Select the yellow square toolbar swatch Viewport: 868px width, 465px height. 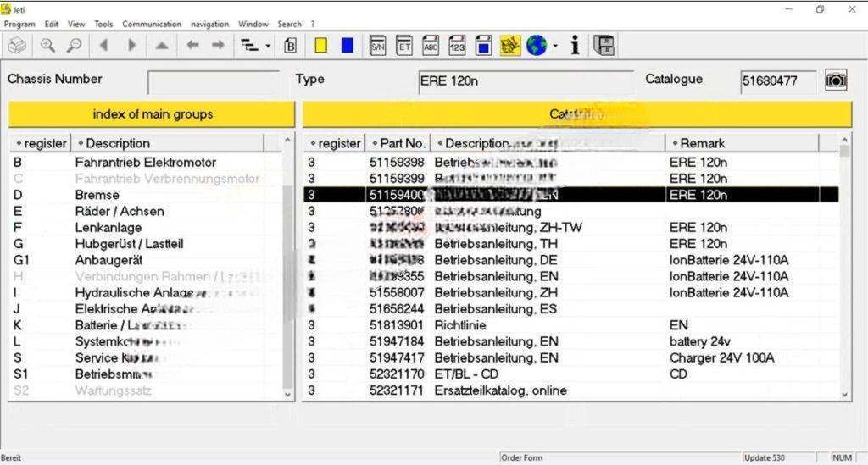point(320,46)
